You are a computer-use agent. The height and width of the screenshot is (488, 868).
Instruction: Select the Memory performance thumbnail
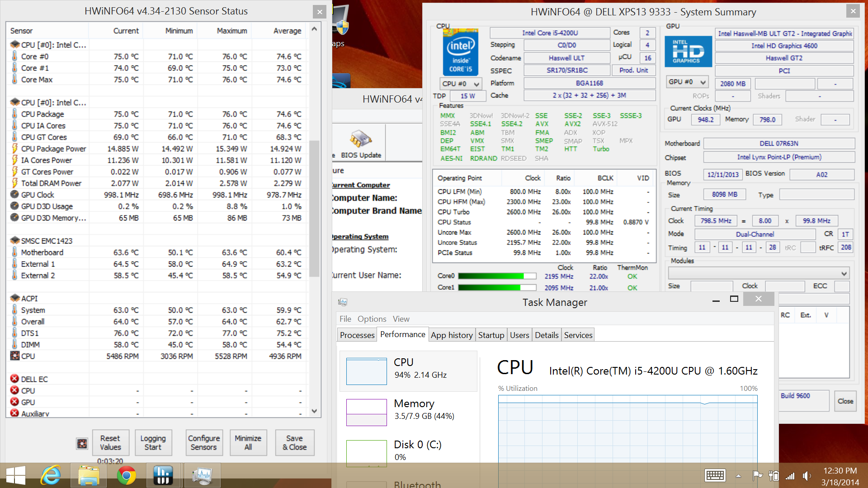(x=367, y=412)
